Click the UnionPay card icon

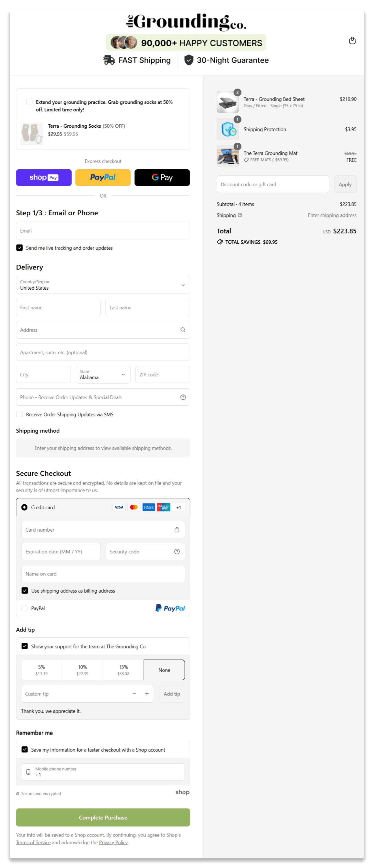tap(163, 507)
